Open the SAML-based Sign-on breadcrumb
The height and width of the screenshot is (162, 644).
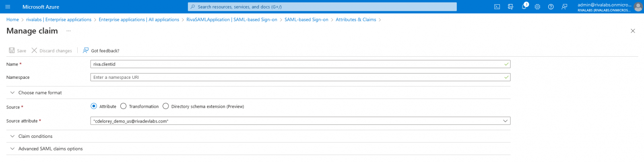point(306,20)
